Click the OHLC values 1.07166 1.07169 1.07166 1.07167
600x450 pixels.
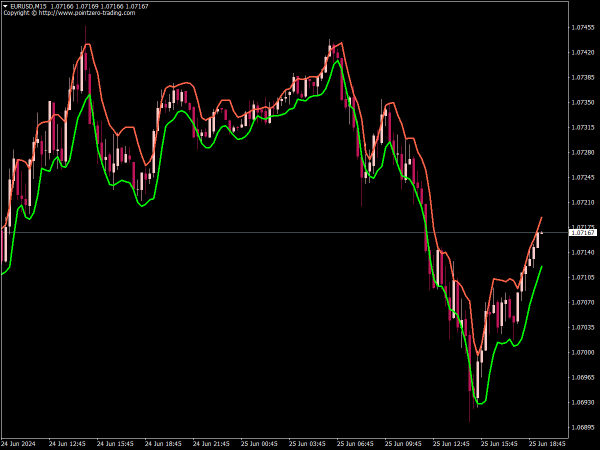pos(99,6)
